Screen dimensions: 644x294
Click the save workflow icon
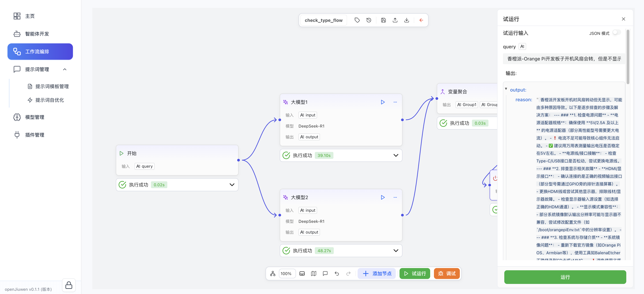383,20
